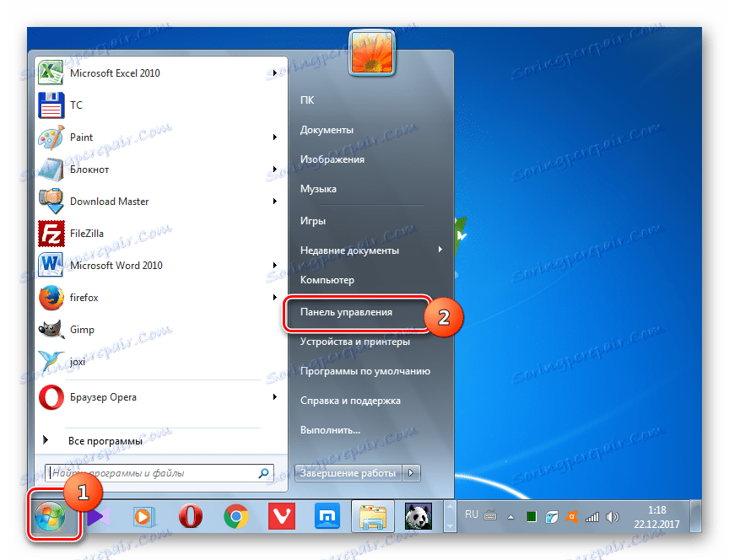Click the taskbar toolbar scroll arrows

point(450,516)
